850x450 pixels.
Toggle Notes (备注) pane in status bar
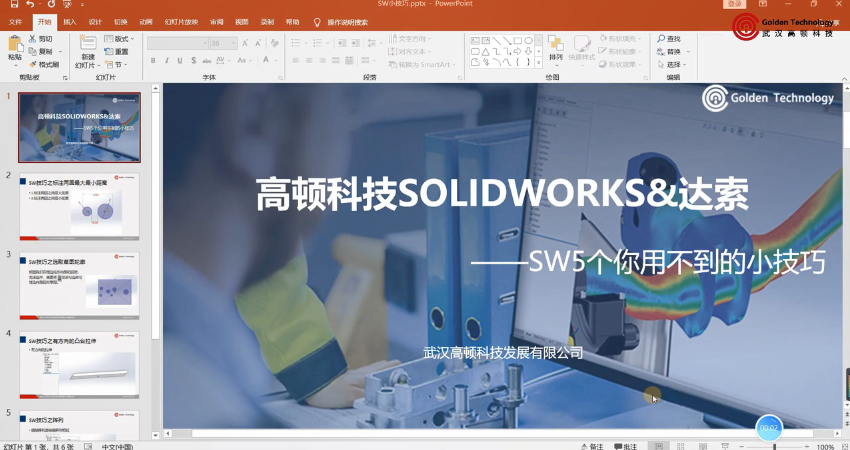point(592,446)
